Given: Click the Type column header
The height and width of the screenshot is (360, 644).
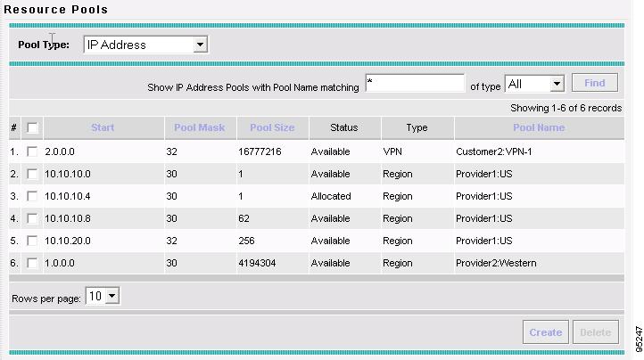Looking at the screenshot, I should point(417,127).
